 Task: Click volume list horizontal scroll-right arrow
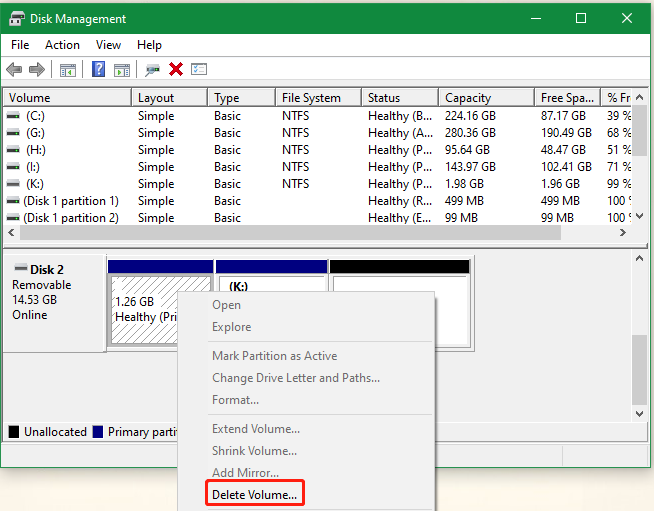point(623,233)
